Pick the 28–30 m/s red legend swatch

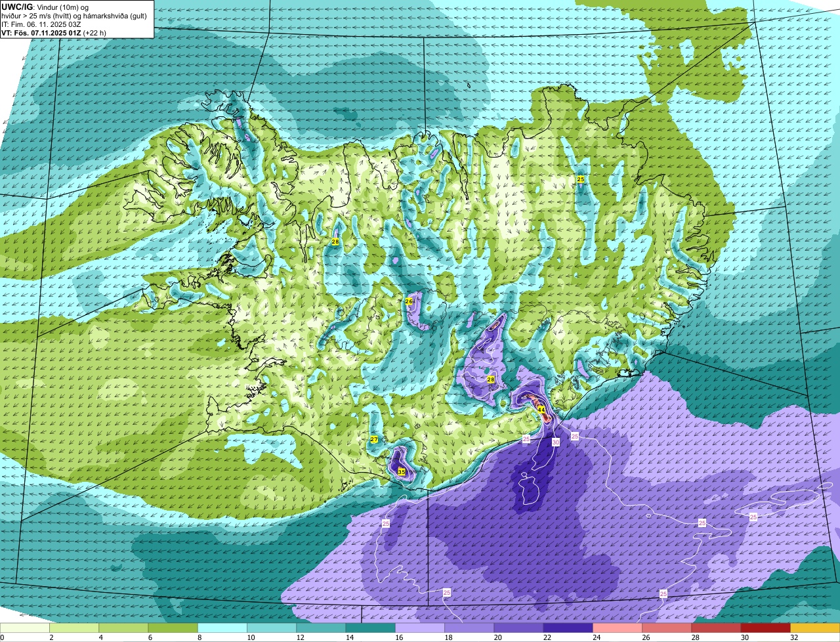point(717,628)
